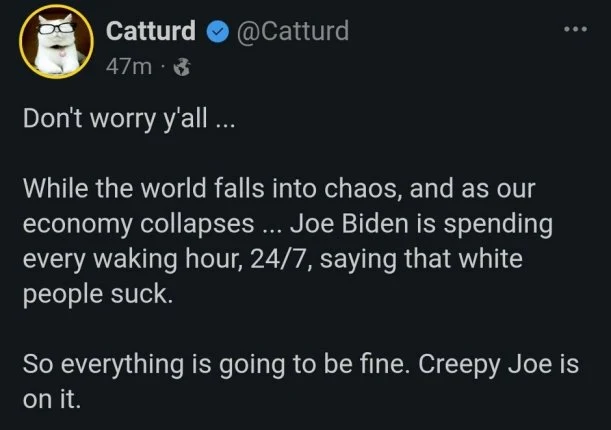Image resolution: width=611 pixels, height=430 pixels.
Task: Click the Catturd display name
Action: click(x=152, y=31)
